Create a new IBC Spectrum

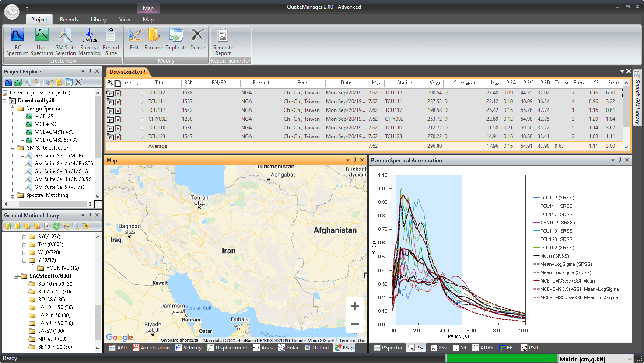click(17, 42)
